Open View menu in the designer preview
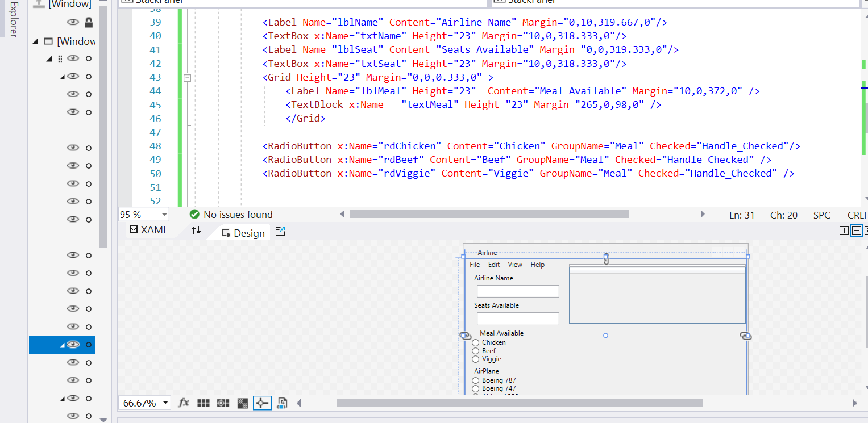Screen dimensions: 868x423 click(x=515, y=265)
